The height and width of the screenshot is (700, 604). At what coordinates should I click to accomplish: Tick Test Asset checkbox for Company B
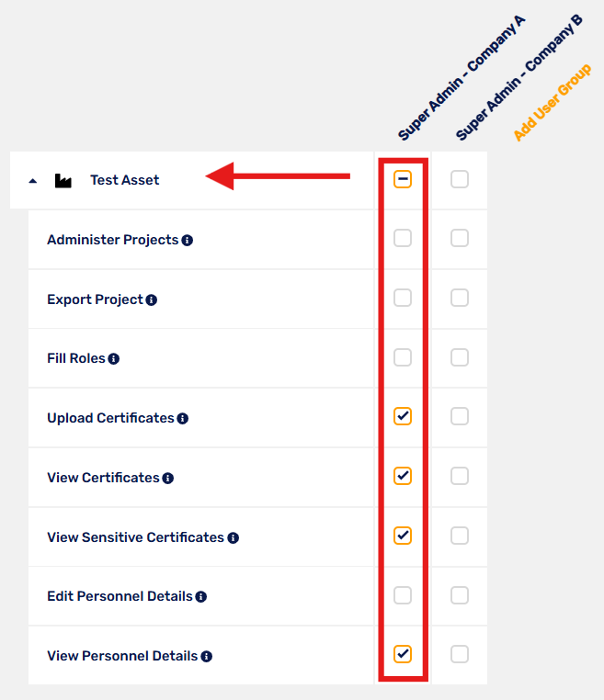pyautogui.click(x=460, y=179)
